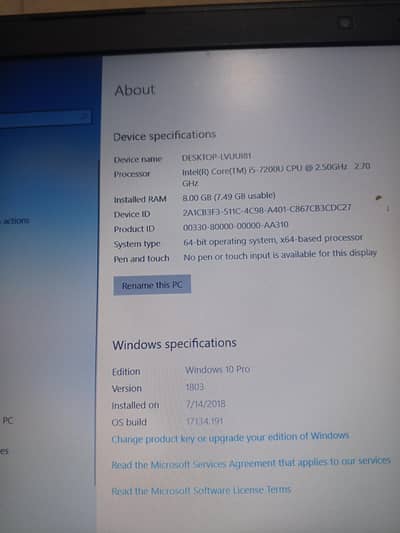Click the Product ID label
400x533 pixels.
134,229
